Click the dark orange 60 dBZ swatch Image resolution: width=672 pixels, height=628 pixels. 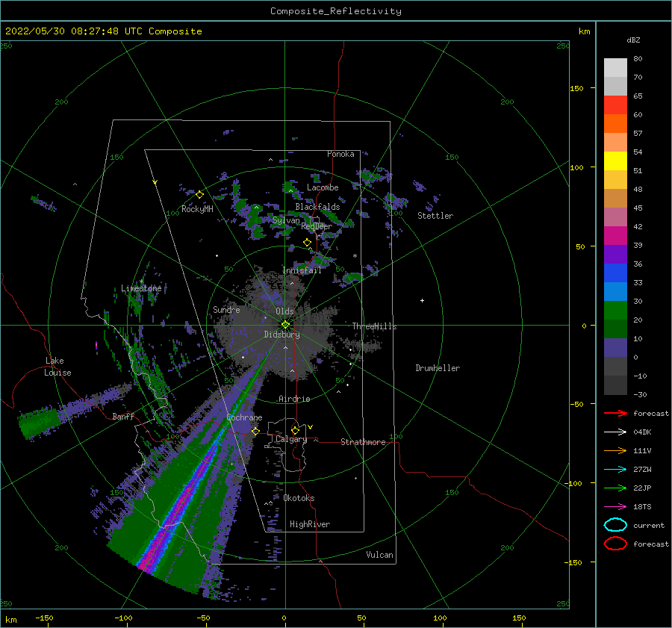615,123
